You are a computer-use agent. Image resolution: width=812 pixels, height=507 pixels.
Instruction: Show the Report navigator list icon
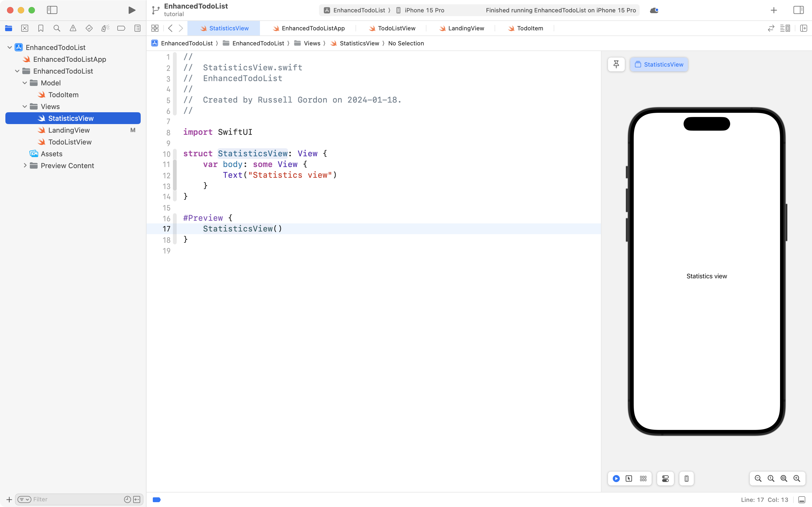pyautogui.click(x=137, y=28)
